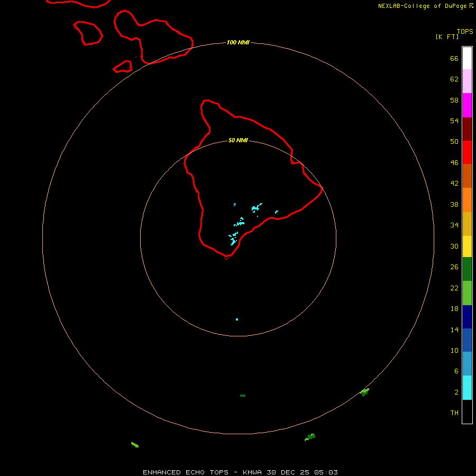Click the '38' legend value
The height and width of the screenshot is (476, 476).
(x=454, y=204)
